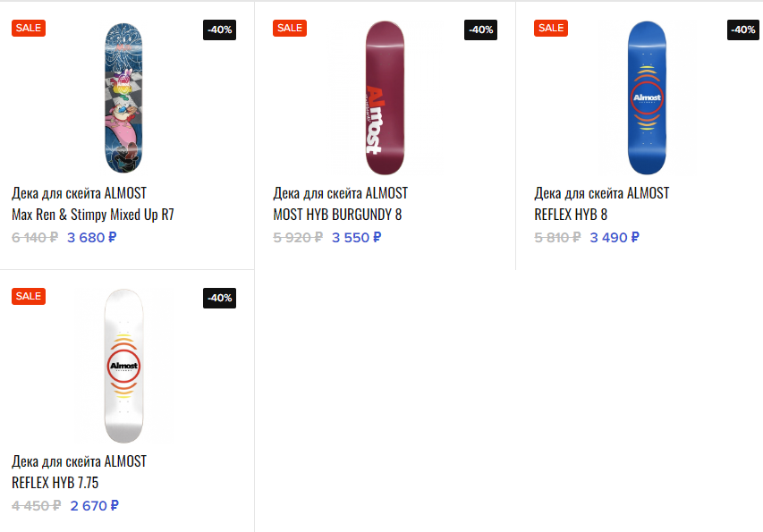The width and height of the screenshot is (763, 532).
Task: Open the Max Ren & Stimpy Mixed Up R7 title
Action: (x=92, y=215)
